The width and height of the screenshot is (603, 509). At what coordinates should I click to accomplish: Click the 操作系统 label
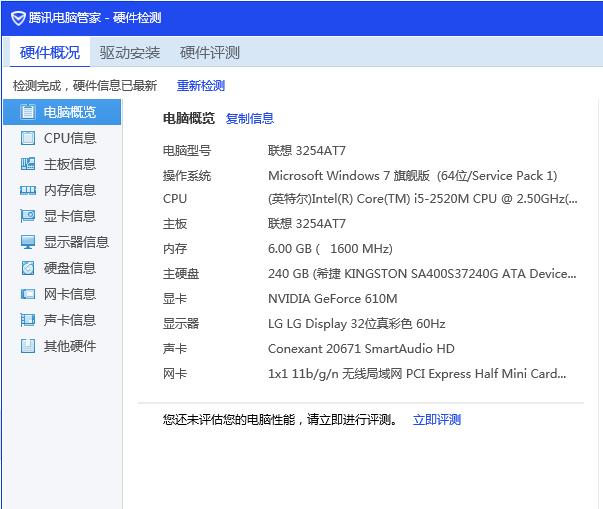click(187, 176)
